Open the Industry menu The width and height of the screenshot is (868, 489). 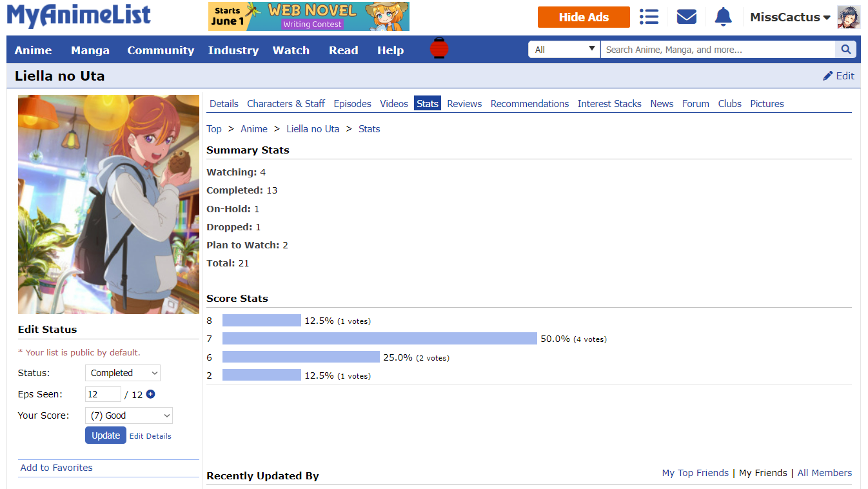[233, 50]
